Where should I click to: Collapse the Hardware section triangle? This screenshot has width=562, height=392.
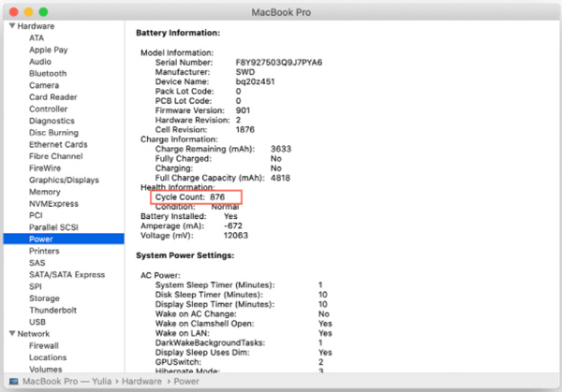click(x=12, y=26)
